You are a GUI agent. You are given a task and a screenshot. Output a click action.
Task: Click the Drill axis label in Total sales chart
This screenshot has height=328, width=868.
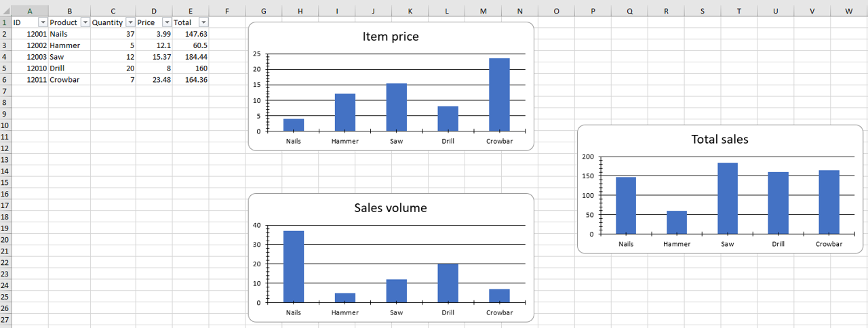tap(778, 244)
